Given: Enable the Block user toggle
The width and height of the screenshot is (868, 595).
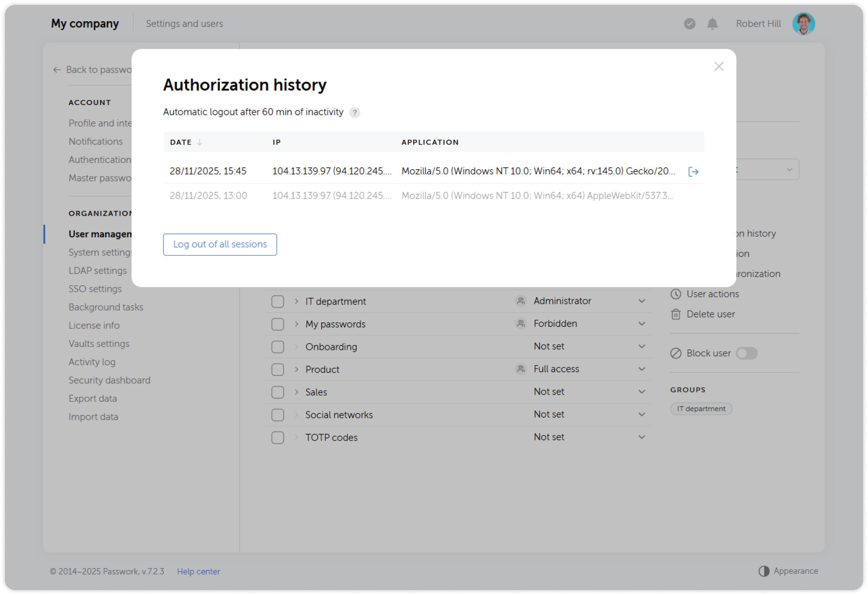Looking at the screenshot, I should (747, 353).
